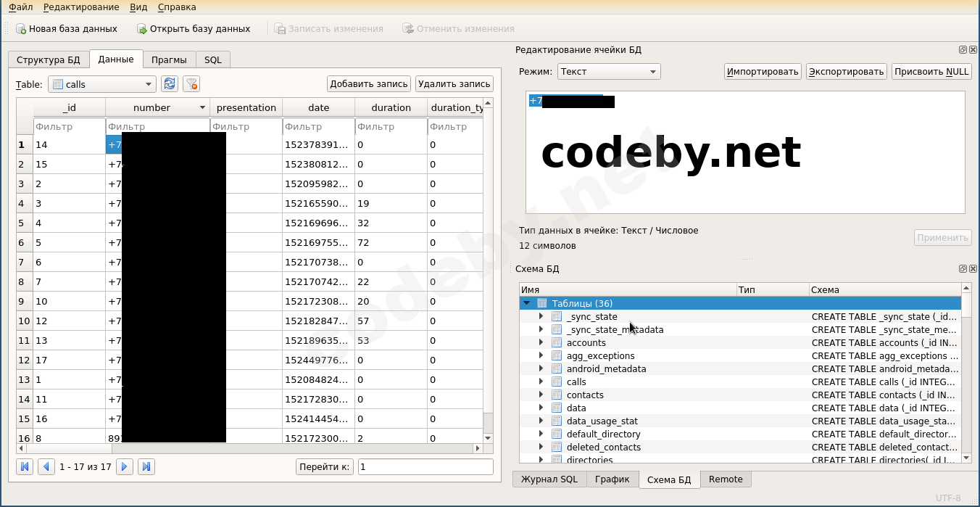This screenshot has height=507, width=980.
Task: Go to next page of records
Action: pos(125,466)
